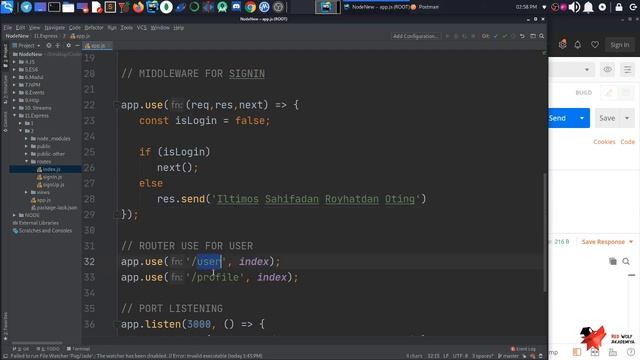Expand the 10.Streams folder
Viewport: 640px width, 360px height.
tap(15, 108)
